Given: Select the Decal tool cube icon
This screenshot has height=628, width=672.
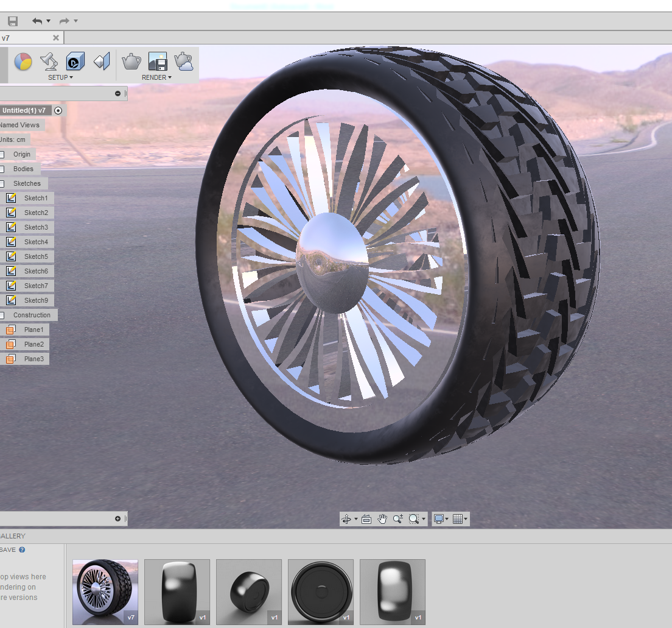Looking at the screenshot, I should click(74, 61).
